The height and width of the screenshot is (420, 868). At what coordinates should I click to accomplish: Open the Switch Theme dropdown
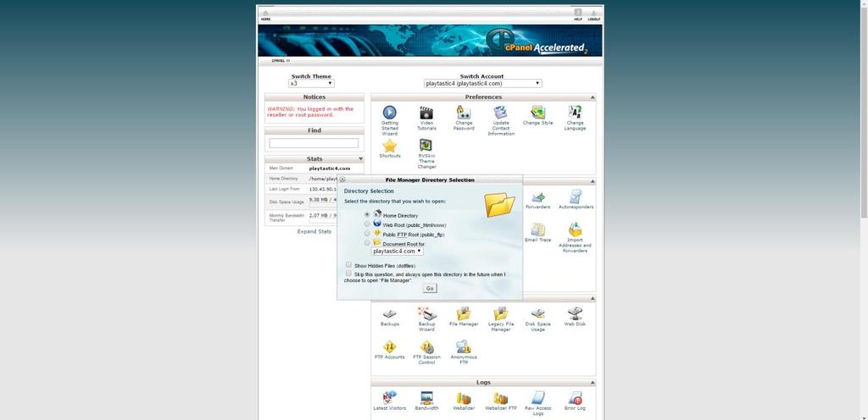point(311,84)
